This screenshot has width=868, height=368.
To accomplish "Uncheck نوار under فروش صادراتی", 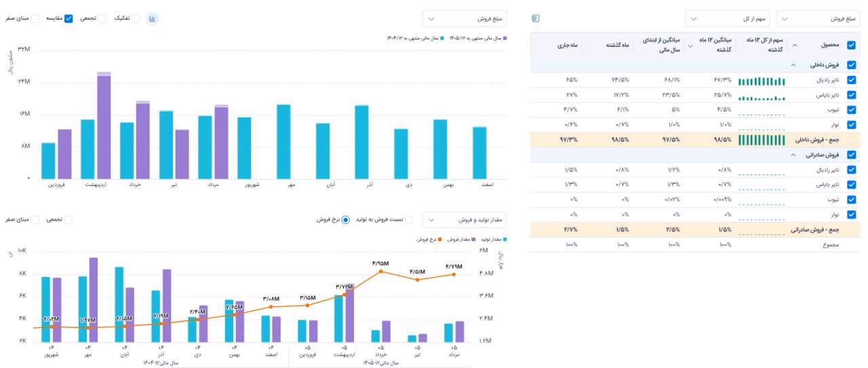I will pyautogui.click(x=852, y=215).
